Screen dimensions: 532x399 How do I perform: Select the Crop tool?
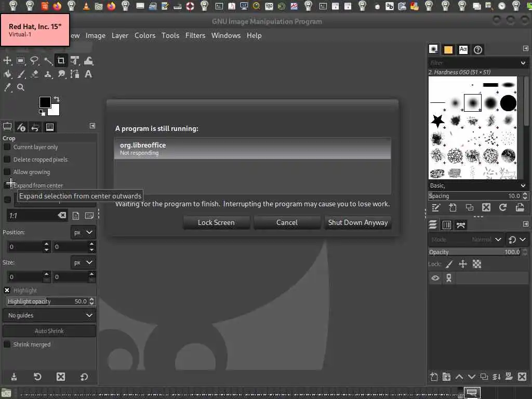click(x=61, y=61)
